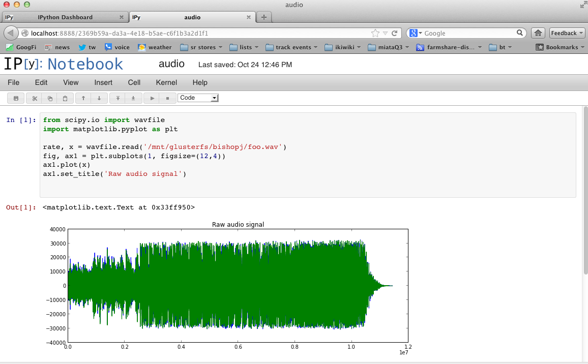Click the notebook vertical scrollbar
The height and width of the screenshot is (364, 588).
(x=585, y=203)
